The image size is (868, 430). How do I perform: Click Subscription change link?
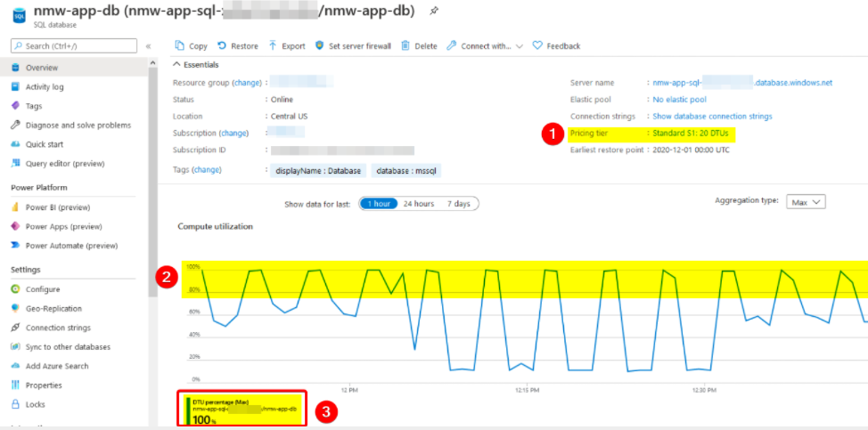234,134
